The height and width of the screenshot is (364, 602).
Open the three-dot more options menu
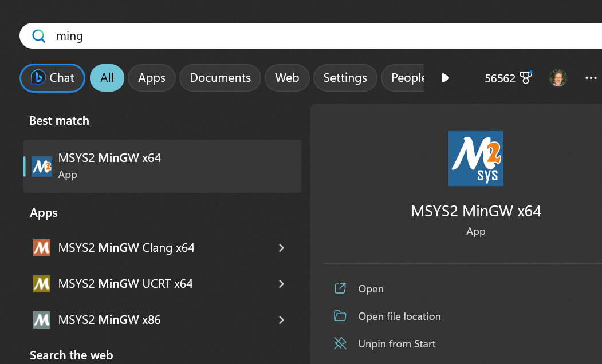(x=591, y=78)
